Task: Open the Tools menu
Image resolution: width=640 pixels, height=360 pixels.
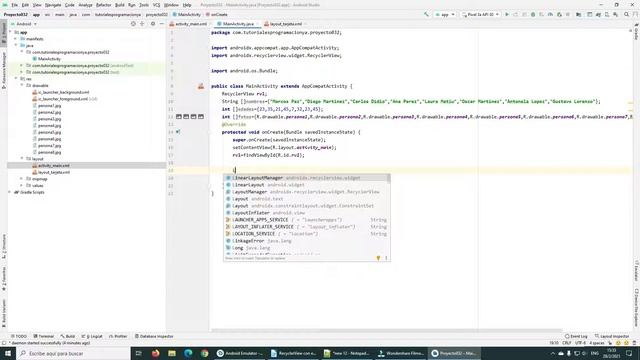Action: click(x=144, y=5)
